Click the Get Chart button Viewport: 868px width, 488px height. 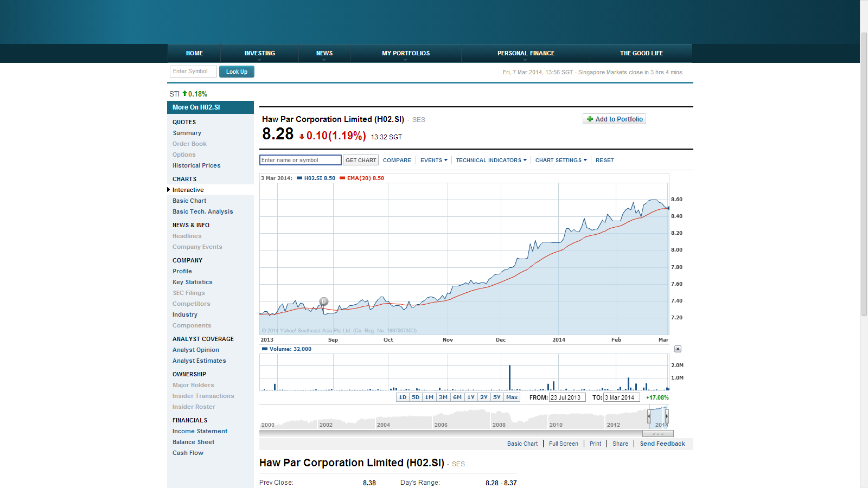(x=361, y=160)
